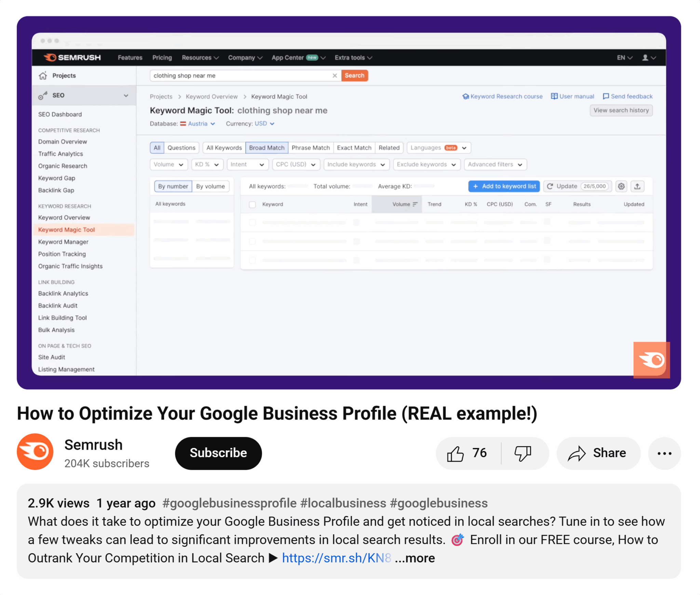The width and height of the screenshot is (700, 595).
Task: Share the video via Share button
Action: click(x=598, y=453)
